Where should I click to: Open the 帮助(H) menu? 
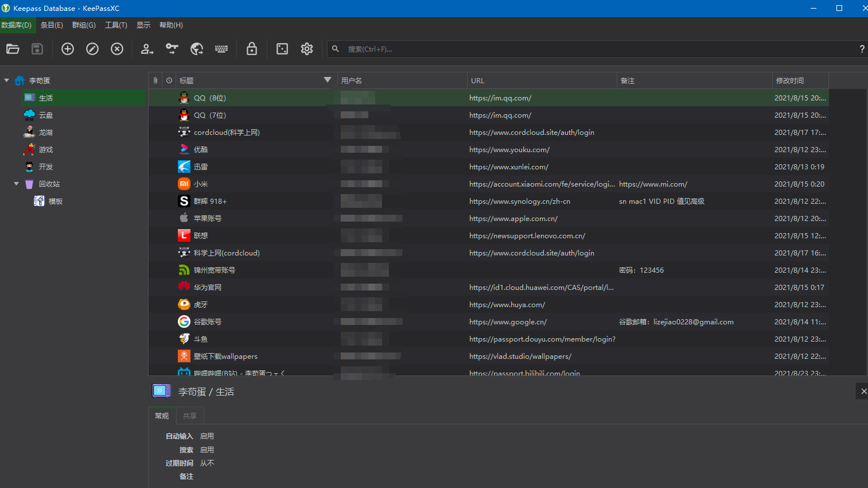(x=171, y=25)
